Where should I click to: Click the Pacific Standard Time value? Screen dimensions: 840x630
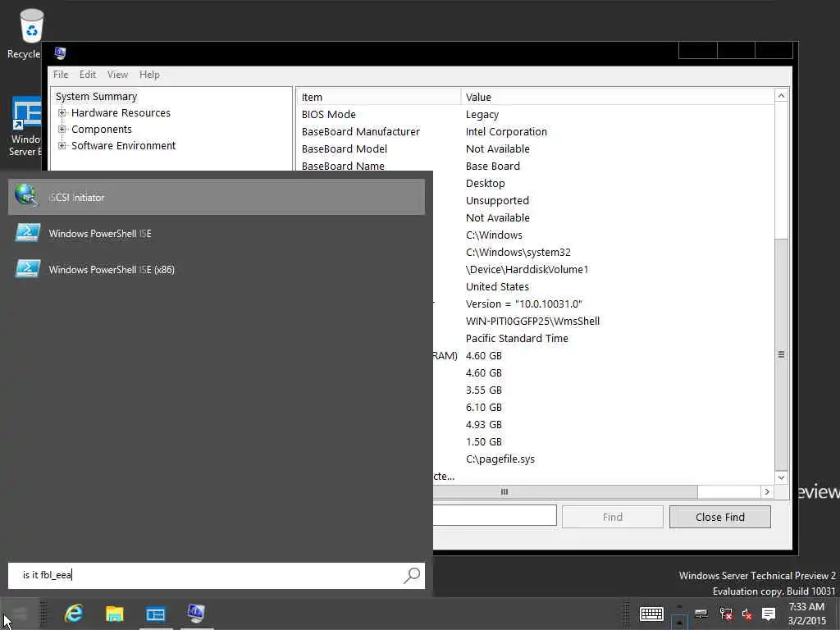point(517,339)
